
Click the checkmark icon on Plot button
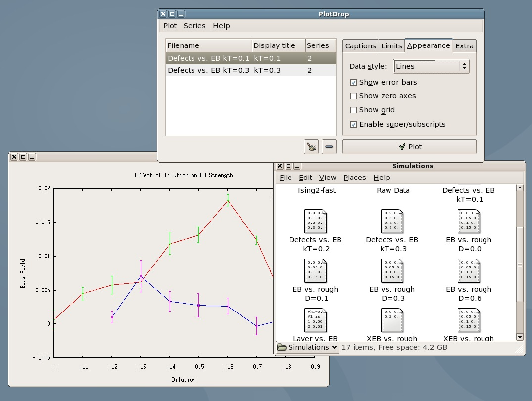pos(402,147)
